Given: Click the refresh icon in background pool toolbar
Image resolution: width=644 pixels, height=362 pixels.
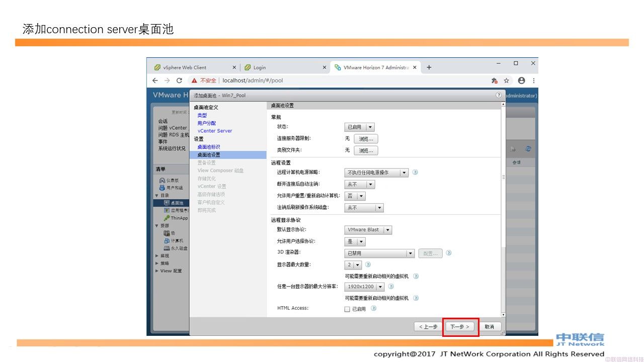Looking at the screenshot, I should tap(528, 149).
